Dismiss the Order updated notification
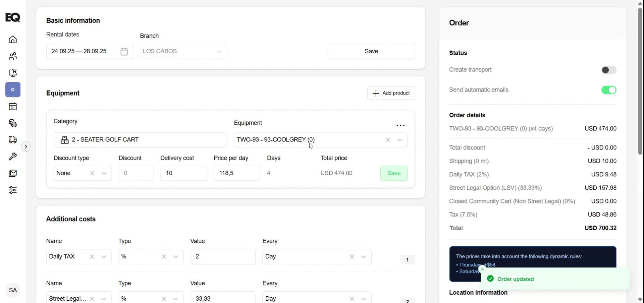This screenshot has height=303, width=644. pyautogui.click(x=482, y=269)
